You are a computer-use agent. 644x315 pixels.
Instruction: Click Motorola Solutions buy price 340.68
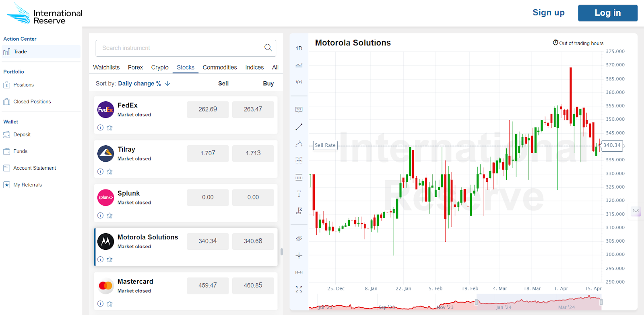pos(253,241)
